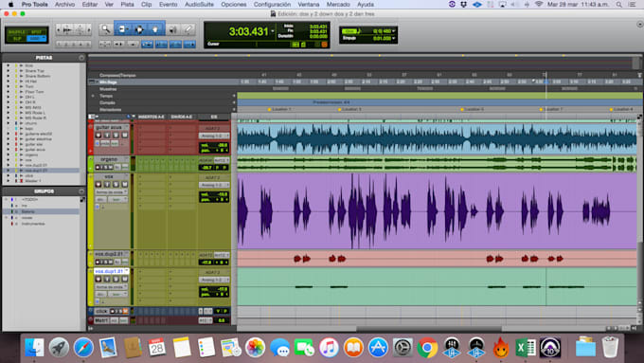Open the Wi-Fi menu bar icon

coord(539,4)
